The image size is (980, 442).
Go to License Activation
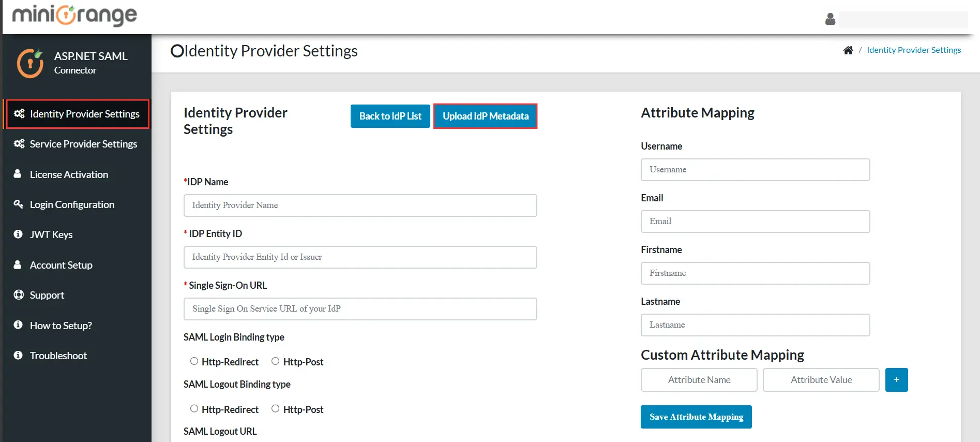77,174
